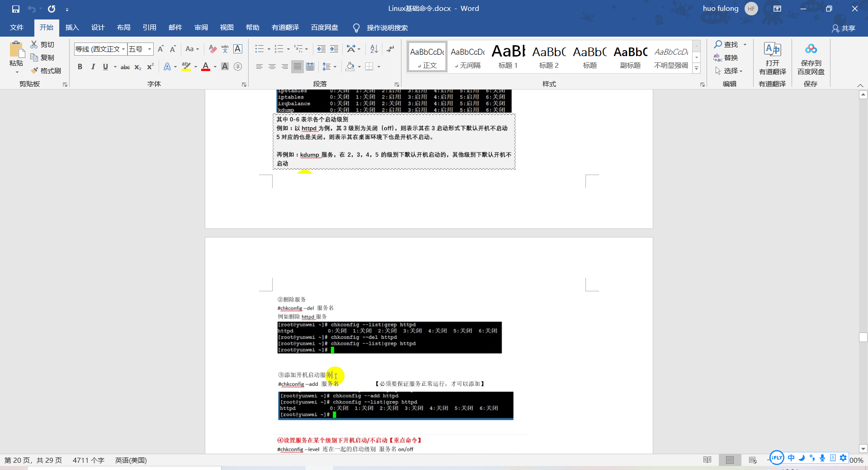
Task: Toggle Align Right paragraph alignment
Action: [285, 66]
